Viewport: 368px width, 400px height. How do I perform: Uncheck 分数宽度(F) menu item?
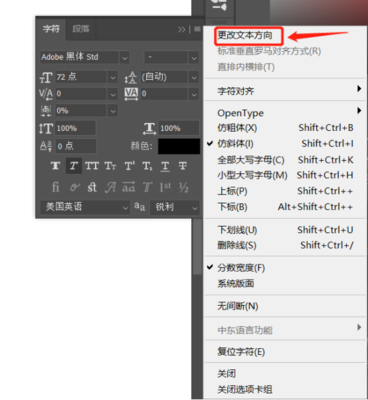pyautogui.click(x=285, y=268)
